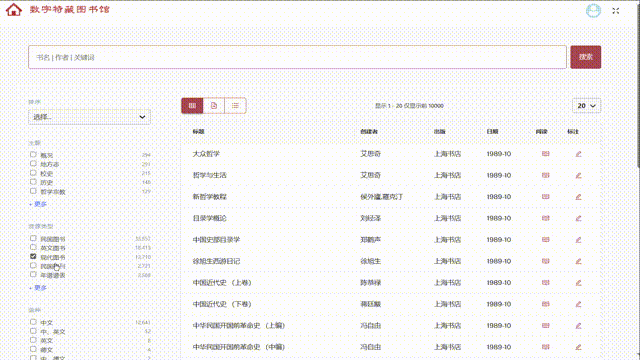Check the 哲学宗教 subject filter
The width and height of the screenshot is (640, 360).
coord(33,191)
